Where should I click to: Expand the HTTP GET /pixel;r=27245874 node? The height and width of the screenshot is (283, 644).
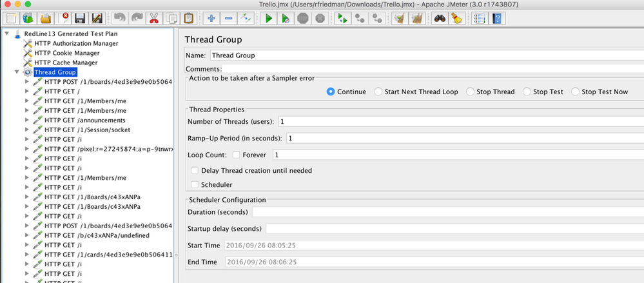pos(27,149)
